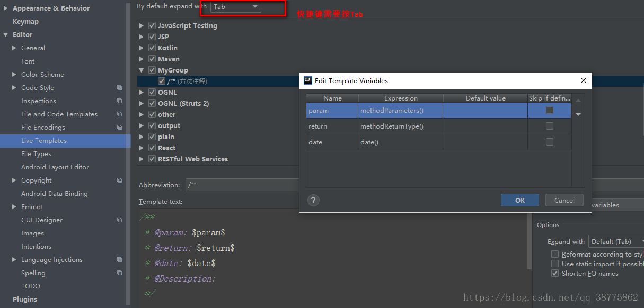The width and height of the screenshot is (644, 308).
Task: Click the Default value column header
Action: tap(486, 98)
